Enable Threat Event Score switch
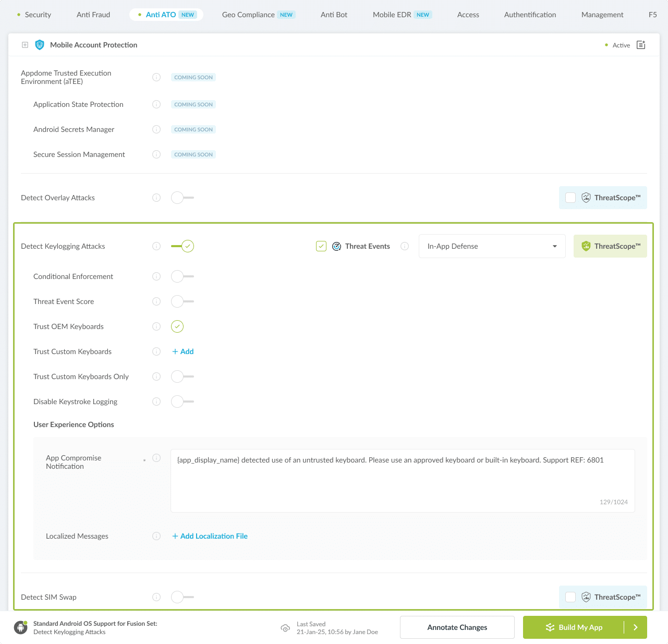Image resolution: width=668 pixels, height=644 pixels. 183,301
